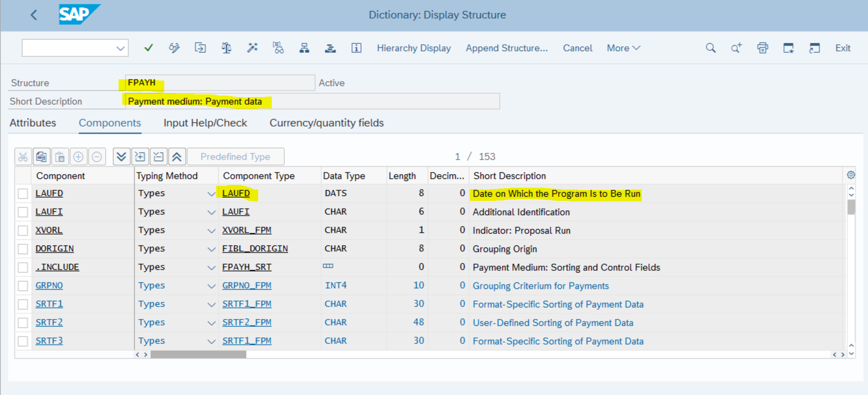Select the DORIGIN row checkbox
This screenshot has height=395, width=868.
[x=23, y=249]
